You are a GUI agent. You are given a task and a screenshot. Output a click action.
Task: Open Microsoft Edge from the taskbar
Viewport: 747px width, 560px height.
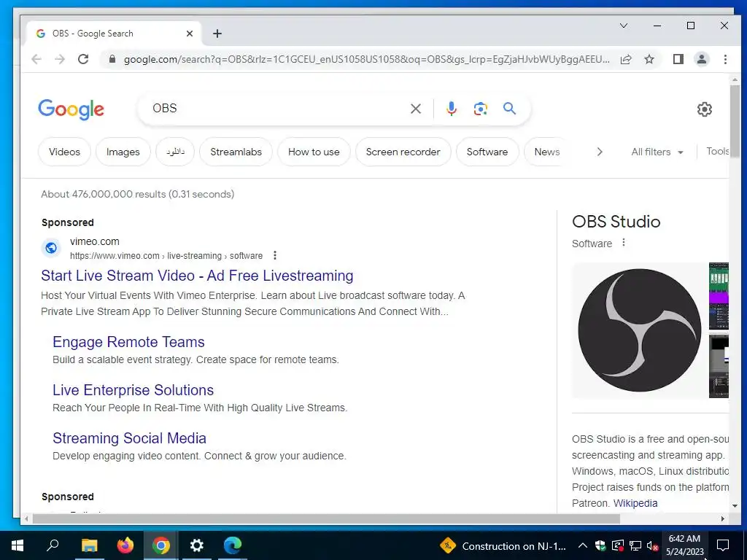[233, 545]
